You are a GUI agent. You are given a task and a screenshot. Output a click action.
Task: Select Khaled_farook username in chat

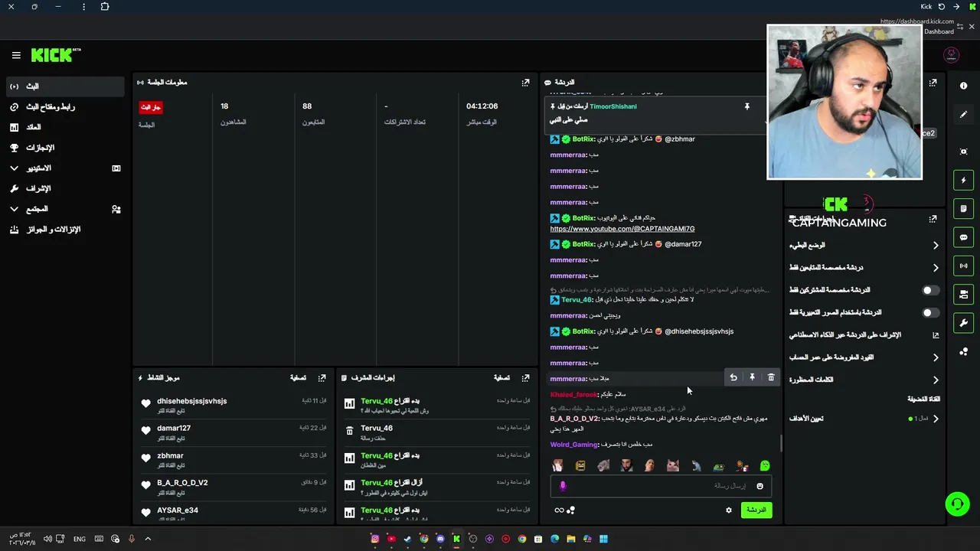click(x=573, y=395)
